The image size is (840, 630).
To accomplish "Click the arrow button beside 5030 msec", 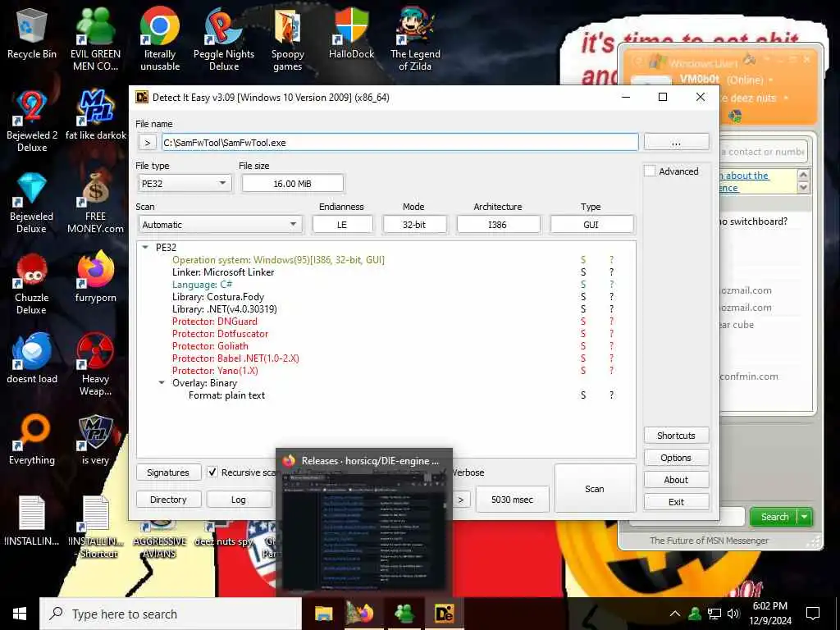I will coord(461,500).
